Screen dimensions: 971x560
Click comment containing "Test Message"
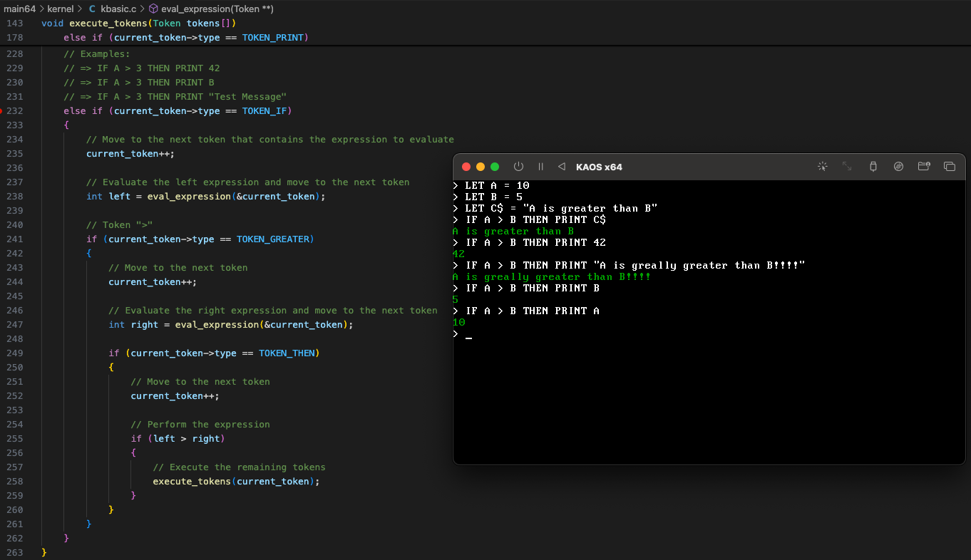point(175,97)
